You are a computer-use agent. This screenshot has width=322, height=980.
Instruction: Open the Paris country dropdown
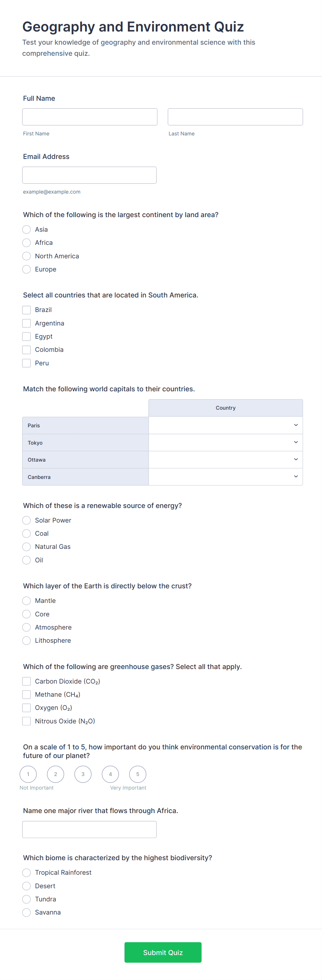(225, 425)
